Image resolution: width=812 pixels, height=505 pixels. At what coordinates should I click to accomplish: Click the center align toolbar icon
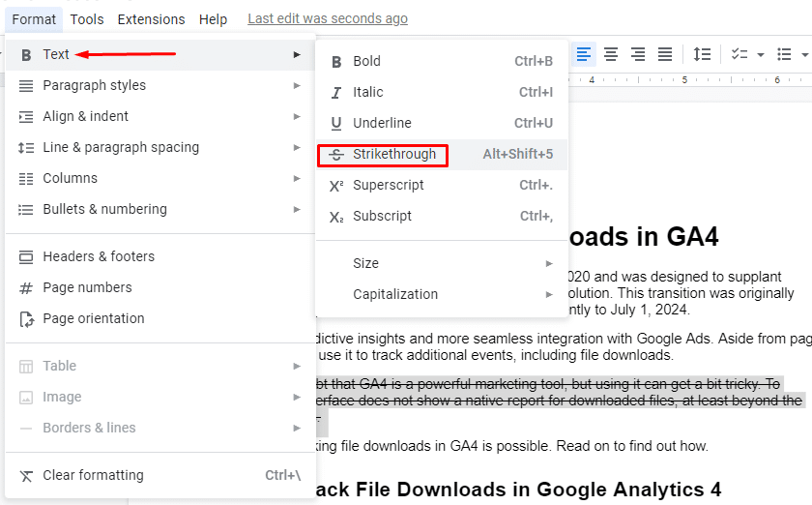tap(611, 54)
